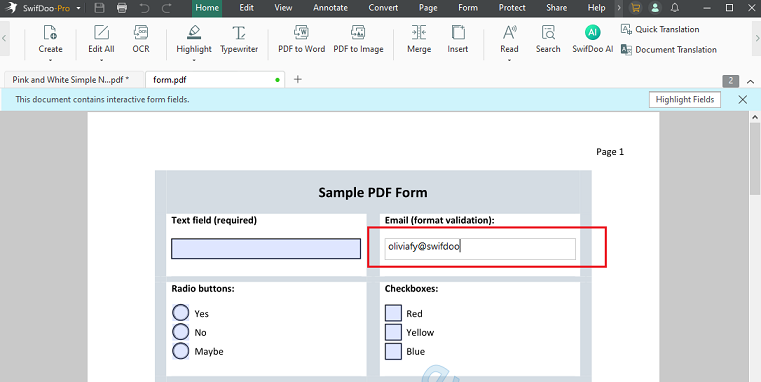761x382 pixels.
Task: Open Quick Translation
Action: click(660, 29)
